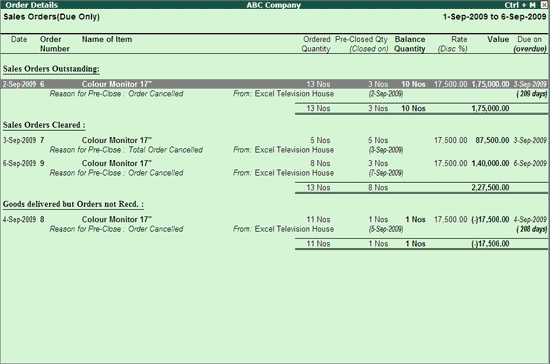Click the Due on column header
Image resolution: width=550 pixels, height=364 pixels.
click(530, 44)
